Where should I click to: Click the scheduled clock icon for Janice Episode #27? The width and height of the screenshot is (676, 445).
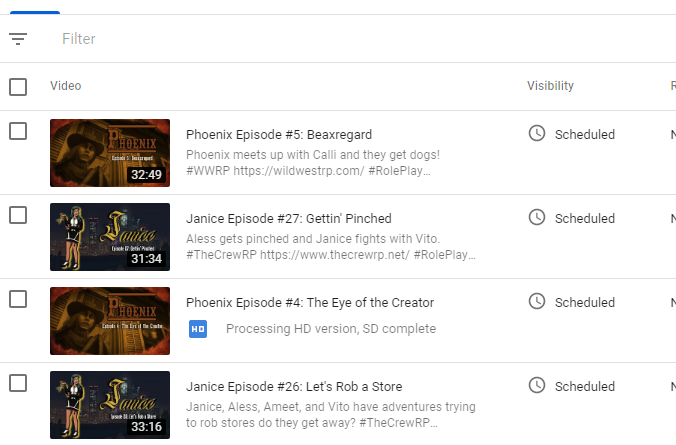(537, 217)
